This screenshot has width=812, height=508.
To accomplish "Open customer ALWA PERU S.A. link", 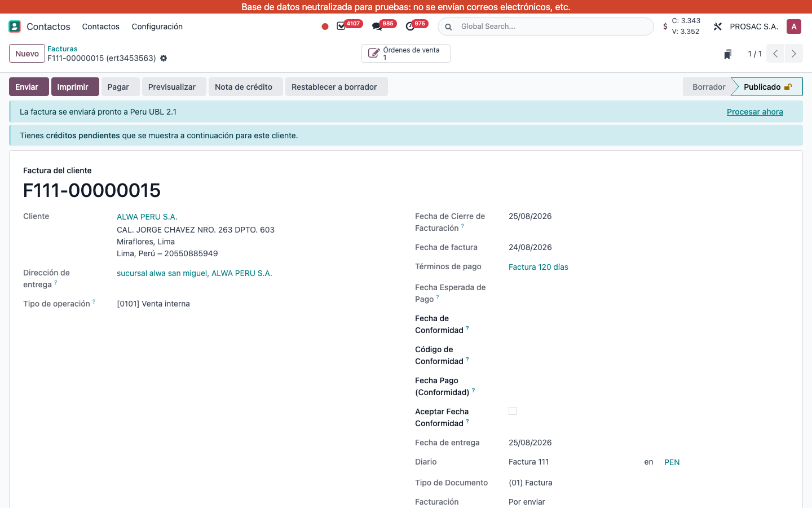I will coord(147,217).
